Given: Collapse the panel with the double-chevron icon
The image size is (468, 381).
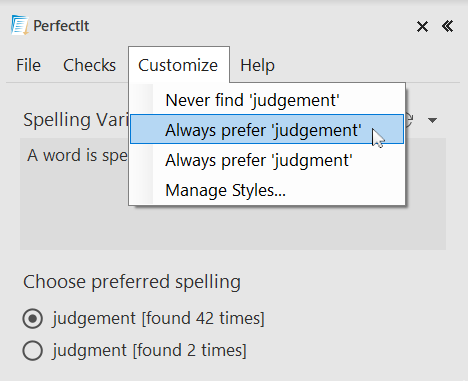Looking at the screenshot, I should [447, 26].
